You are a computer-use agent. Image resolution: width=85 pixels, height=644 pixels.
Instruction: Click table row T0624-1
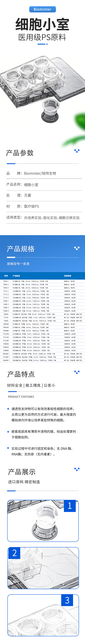[x=42, y=281]
